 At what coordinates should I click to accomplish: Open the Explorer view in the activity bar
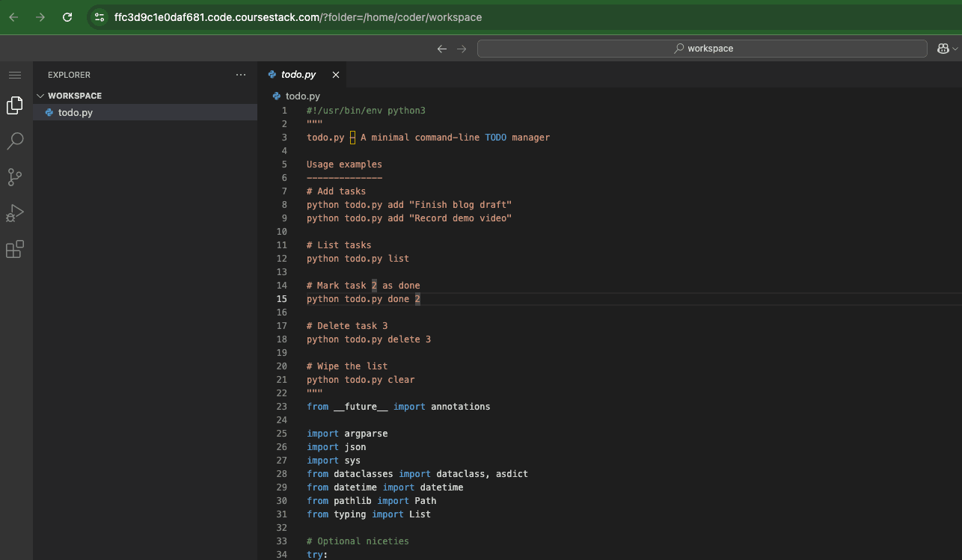click(x=14, y=105)
